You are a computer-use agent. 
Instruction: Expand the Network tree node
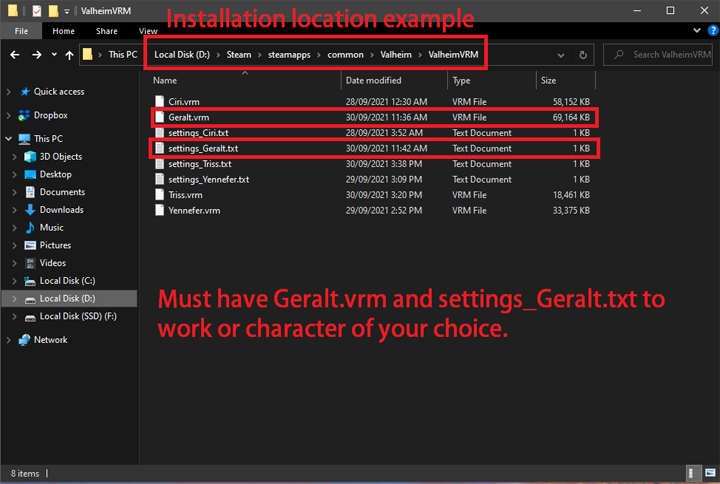pos(8,340)
